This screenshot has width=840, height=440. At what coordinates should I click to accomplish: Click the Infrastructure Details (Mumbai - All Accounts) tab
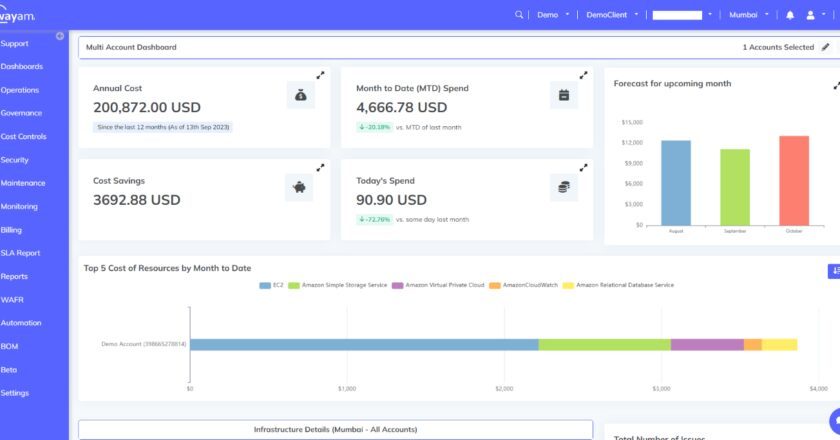[x=335, y=429]
